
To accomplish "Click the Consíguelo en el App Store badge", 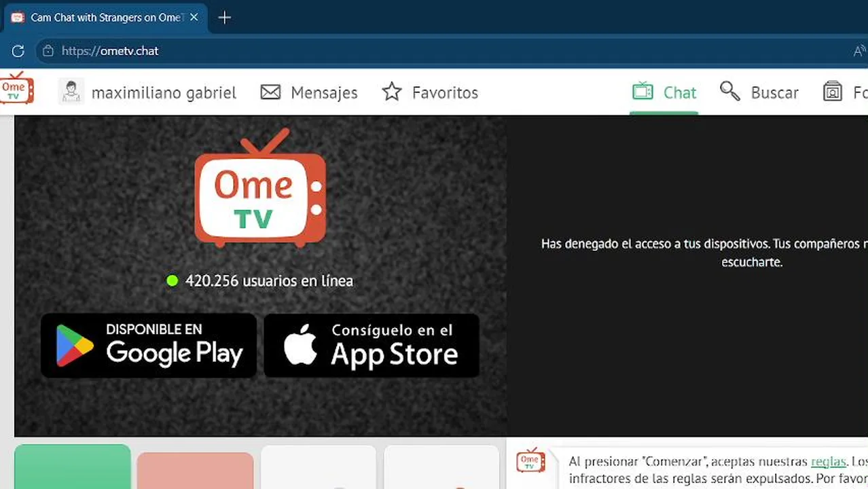I will [372, 346].
